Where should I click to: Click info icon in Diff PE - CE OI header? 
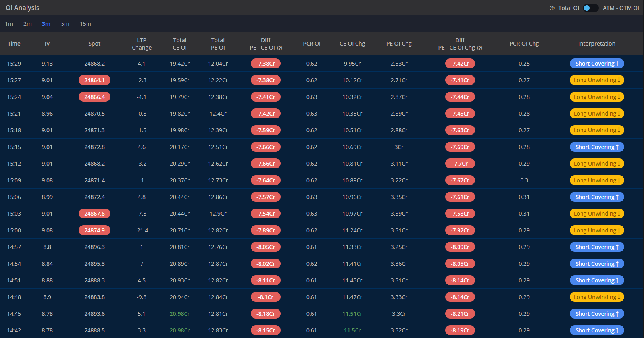279,48
